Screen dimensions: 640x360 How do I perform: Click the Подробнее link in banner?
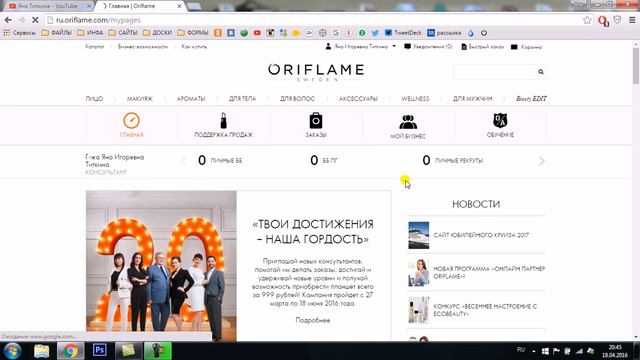click(313, 320)
